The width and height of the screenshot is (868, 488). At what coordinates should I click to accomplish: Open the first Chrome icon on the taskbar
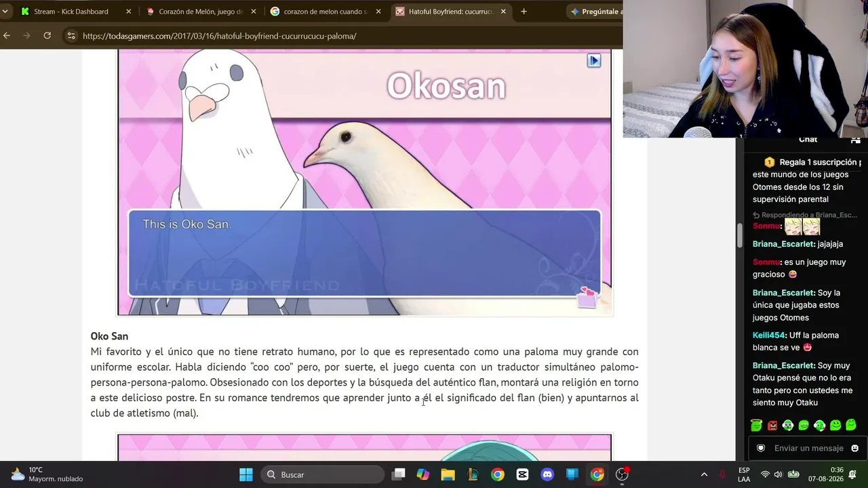pos(498,474)
